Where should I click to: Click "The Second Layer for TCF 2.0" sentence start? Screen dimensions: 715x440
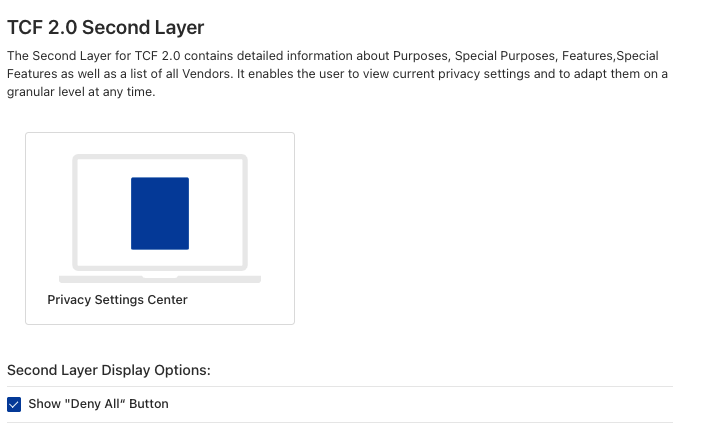[x=93, y=56]
